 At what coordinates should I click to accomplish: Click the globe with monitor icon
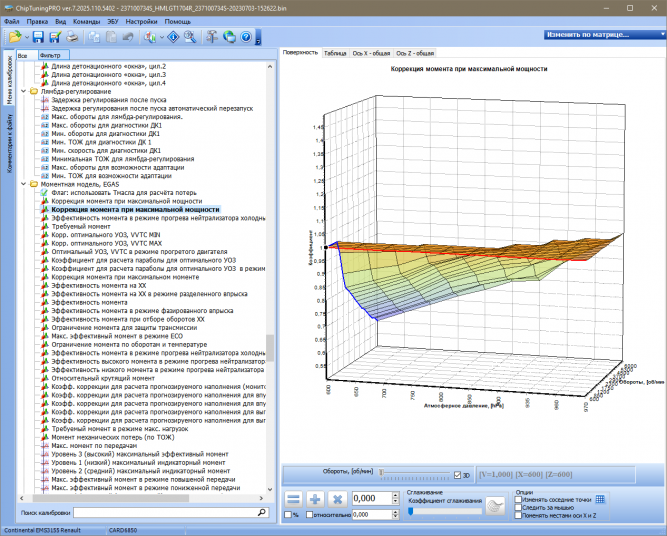[x=229, y=37]
